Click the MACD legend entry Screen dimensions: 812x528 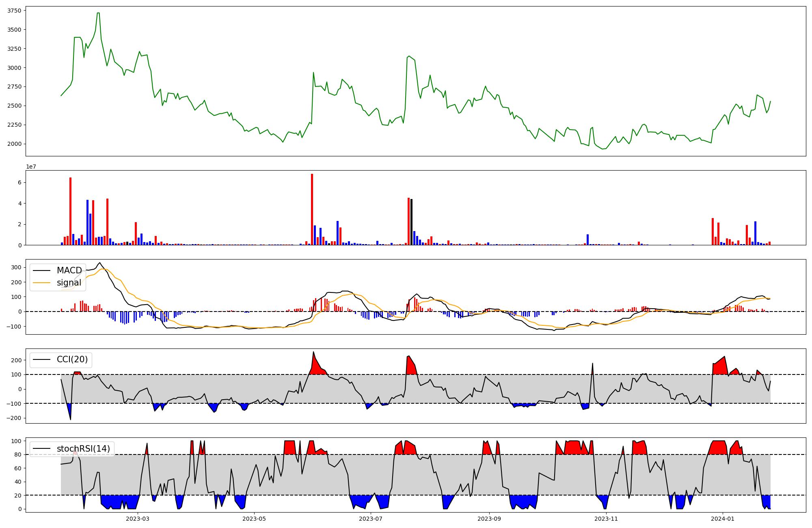pos(69,270)
